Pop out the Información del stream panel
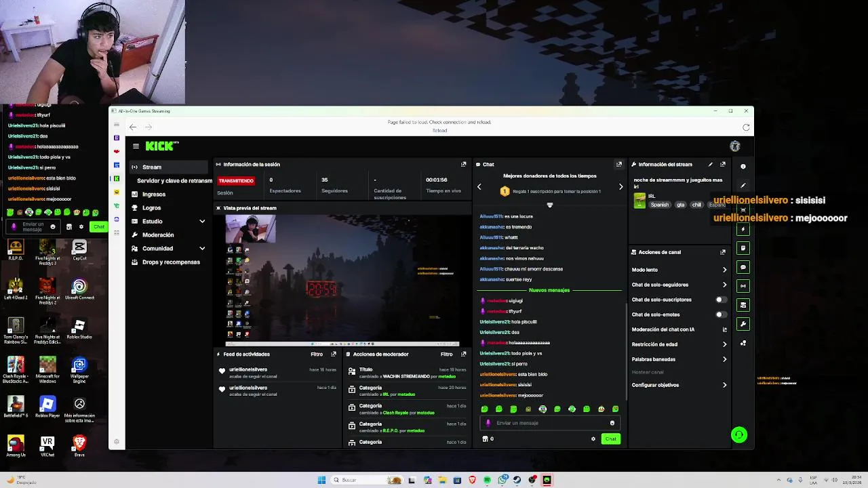868x488 pixels. pyautogui.click(x=723, y=164)
